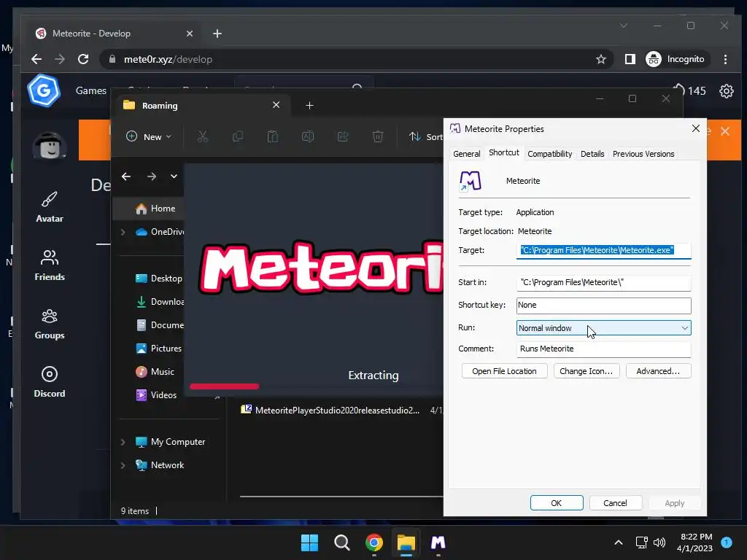Screen dimensions: 747x560
Task: Expand OneDrive tree node
Action: [x=123, y=232]
